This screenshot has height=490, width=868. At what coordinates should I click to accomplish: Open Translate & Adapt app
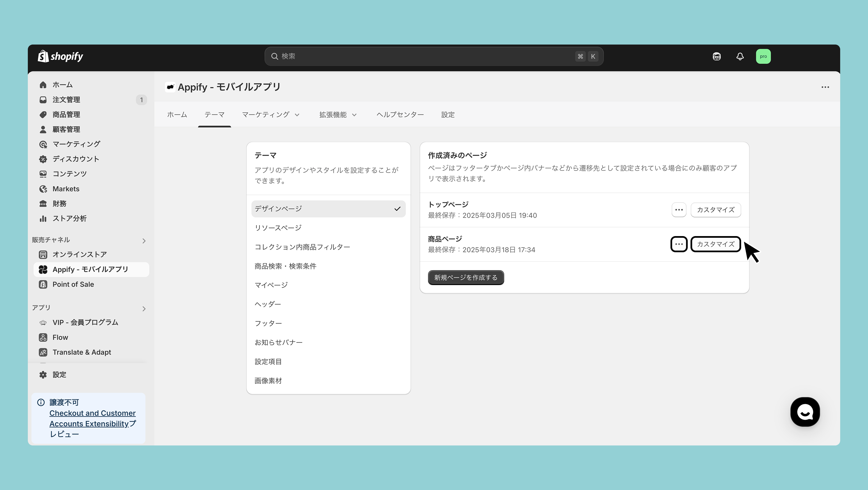point(82,352)
